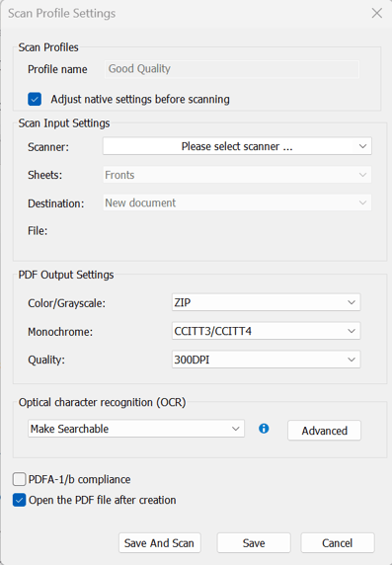
Task: Click the Profile name label
Action: coord(57,69)
